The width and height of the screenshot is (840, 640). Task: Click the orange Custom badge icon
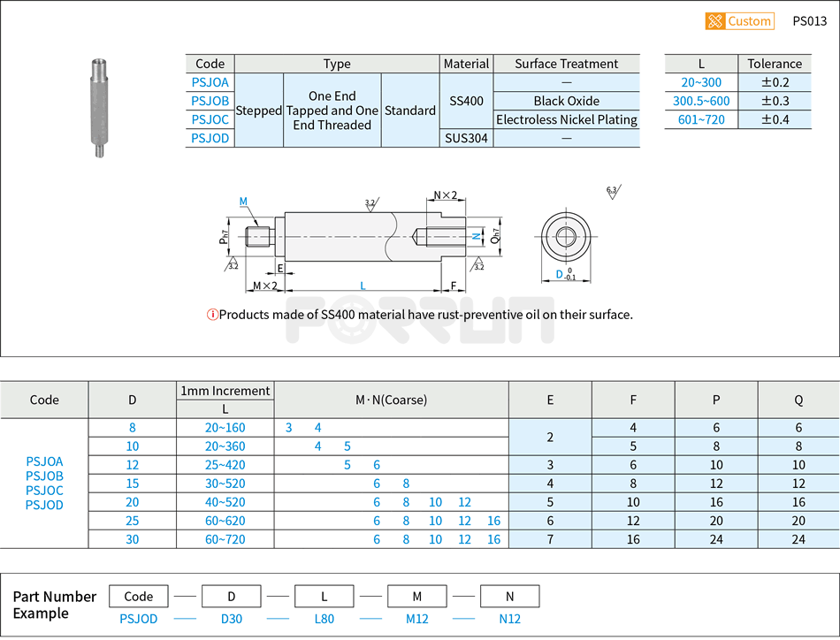[x=740, y=20]
